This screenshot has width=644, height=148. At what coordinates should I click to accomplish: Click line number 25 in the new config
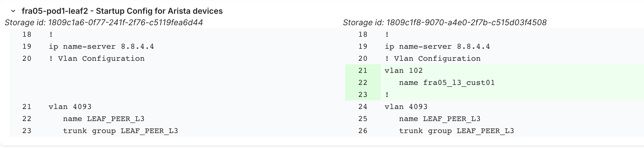coord(363,119)
